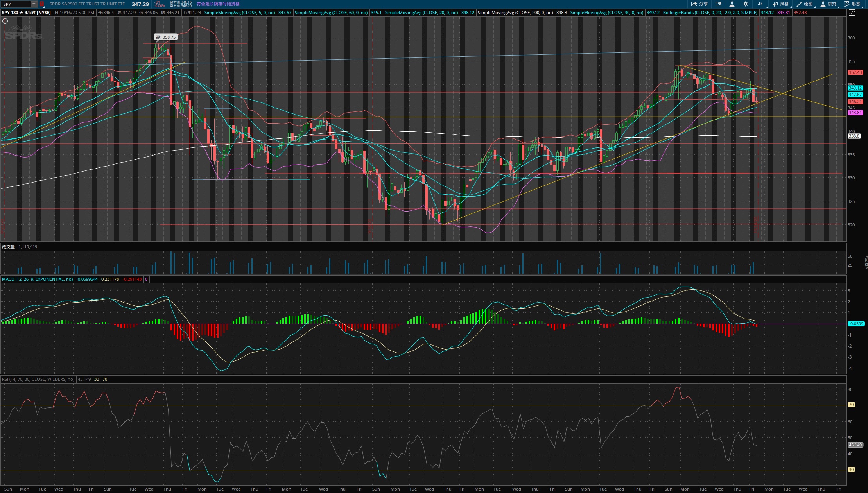Expand the SPY symbol dropdown arrow
Screen dimensions: 868x493
coord(34,4)
